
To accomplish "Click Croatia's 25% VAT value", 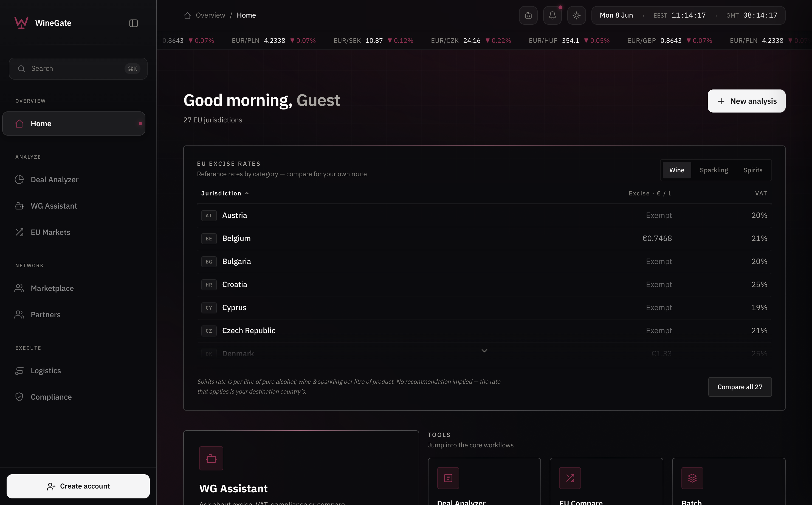I will click(x=759, y=285).
